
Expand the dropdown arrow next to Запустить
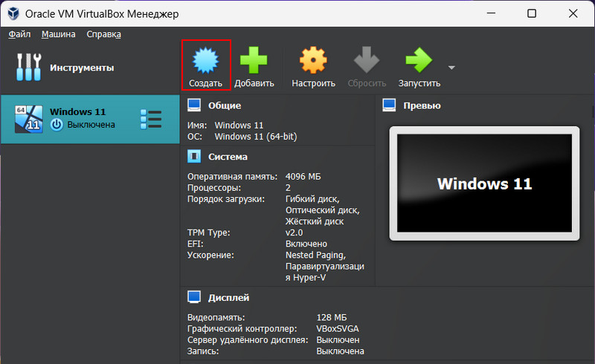(x=451, y=68)
